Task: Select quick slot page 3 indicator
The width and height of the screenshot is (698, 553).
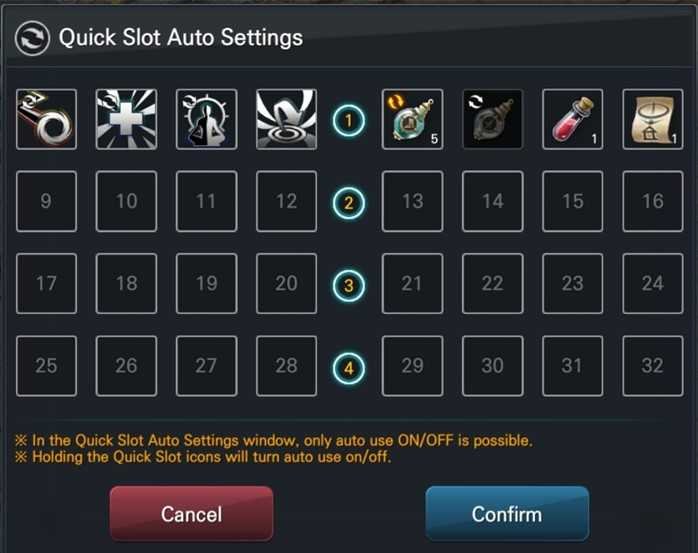Action: point(349,286)
